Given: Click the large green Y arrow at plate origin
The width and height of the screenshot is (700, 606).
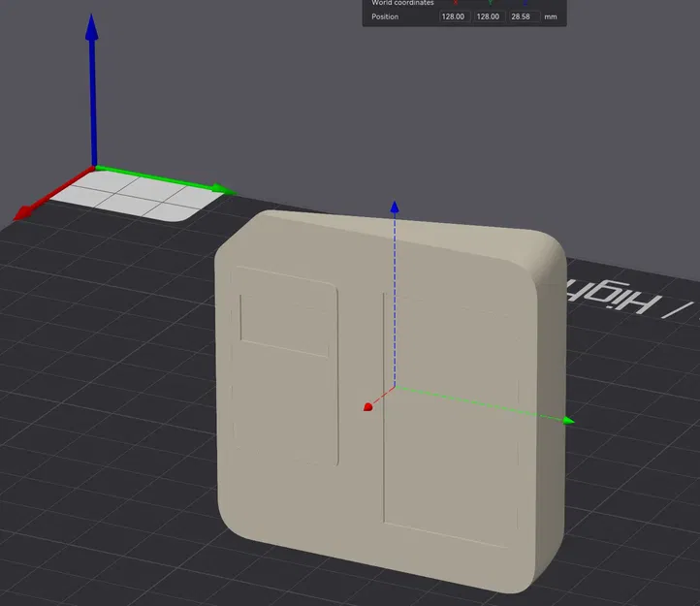Looking at the screenshot, I should click(165, 179).
